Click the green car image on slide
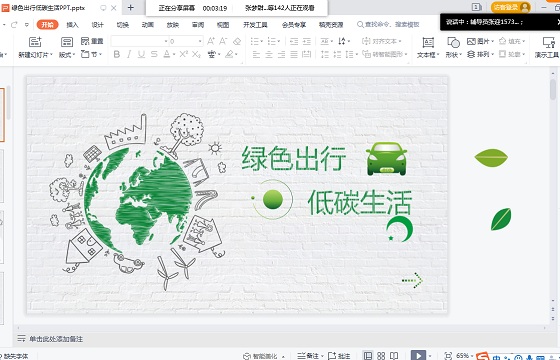The width and height of the screenshot is (560, 360). point(387,159)
